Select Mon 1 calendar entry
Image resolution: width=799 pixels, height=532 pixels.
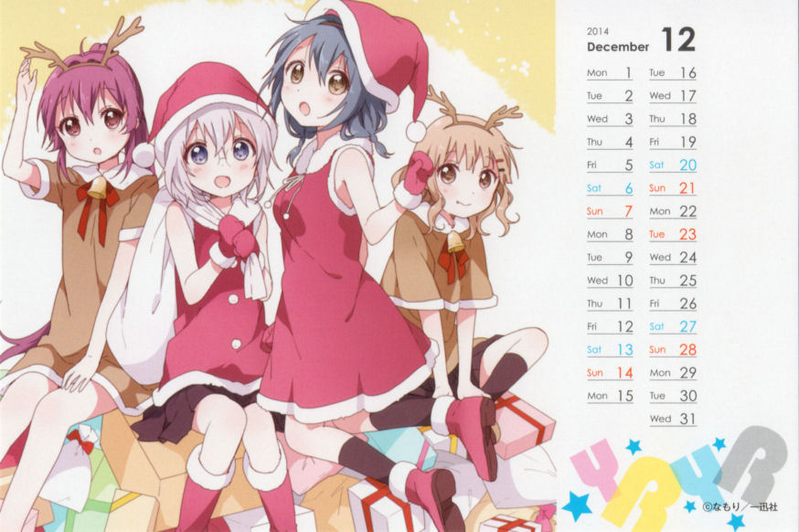pyautogui.click(x=610, y=73)
